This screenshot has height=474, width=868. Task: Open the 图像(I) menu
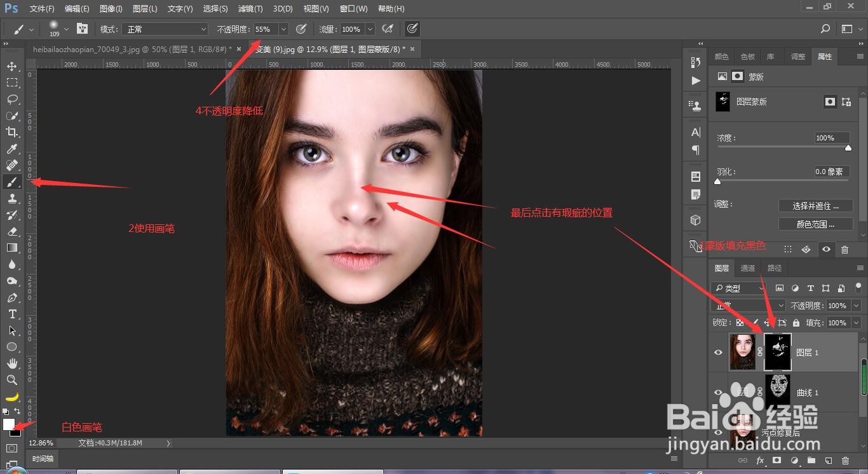coord(112,9)
